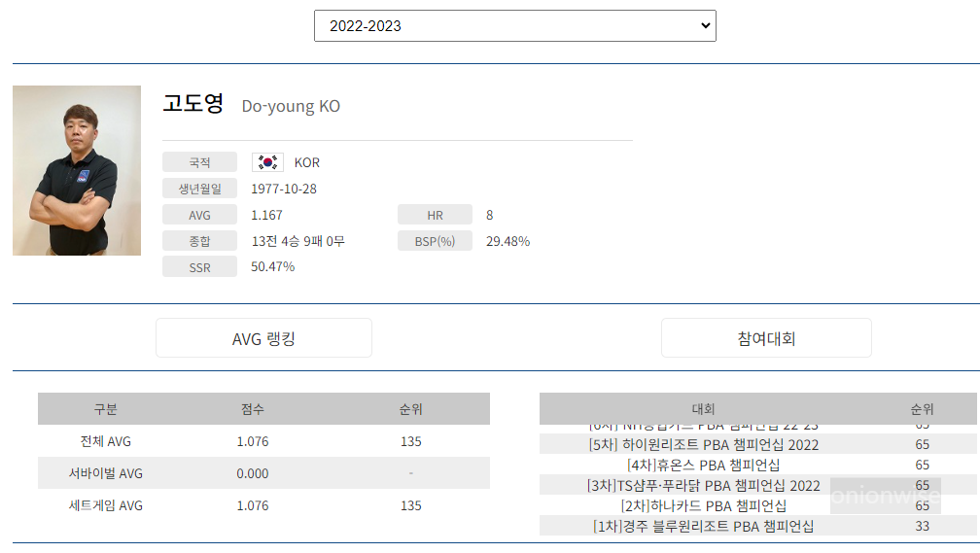The height and width of the screenshot is (553, 980).
Task: Click [3차]TS샴푸·푸라닭 PBA 챔피언십 2022 row
Action: [x=758, y=486]
